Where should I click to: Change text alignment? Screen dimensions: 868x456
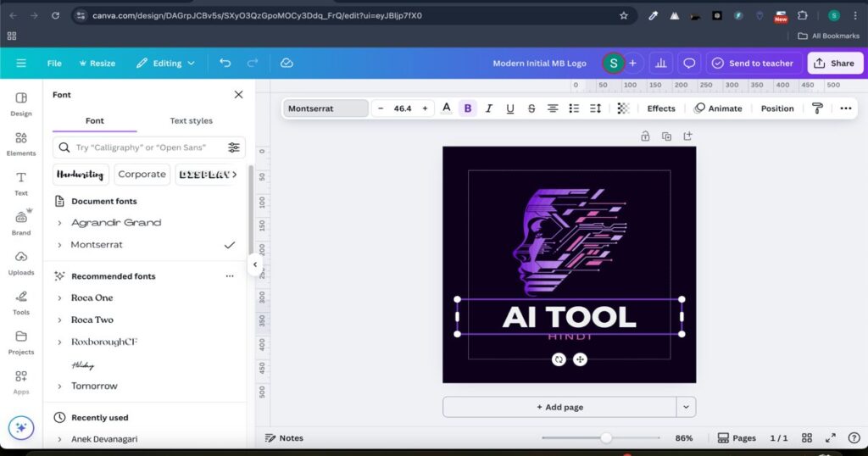pos(553,108)
